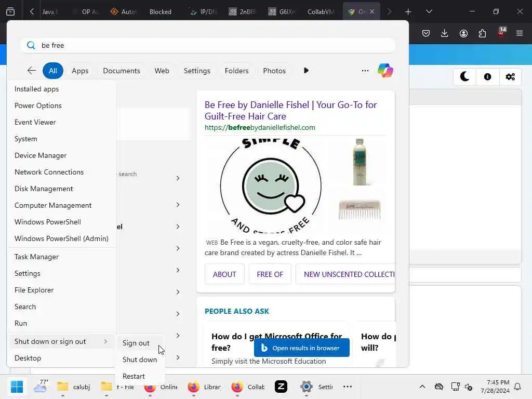Open the Run menu entry
Image resolution: width=532 pixels, height=399 pixels.
pyautogui.click(x=62, y=323)
